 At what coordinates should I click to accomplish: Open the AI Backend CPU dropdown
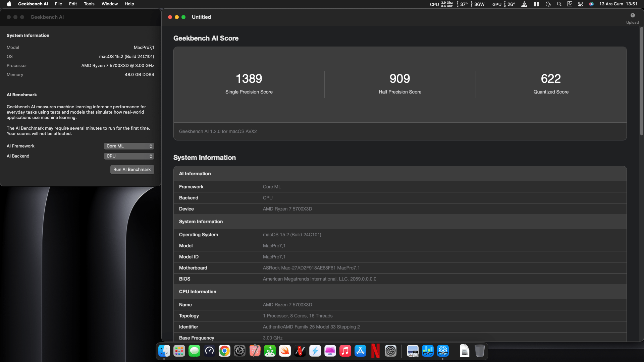129,156
